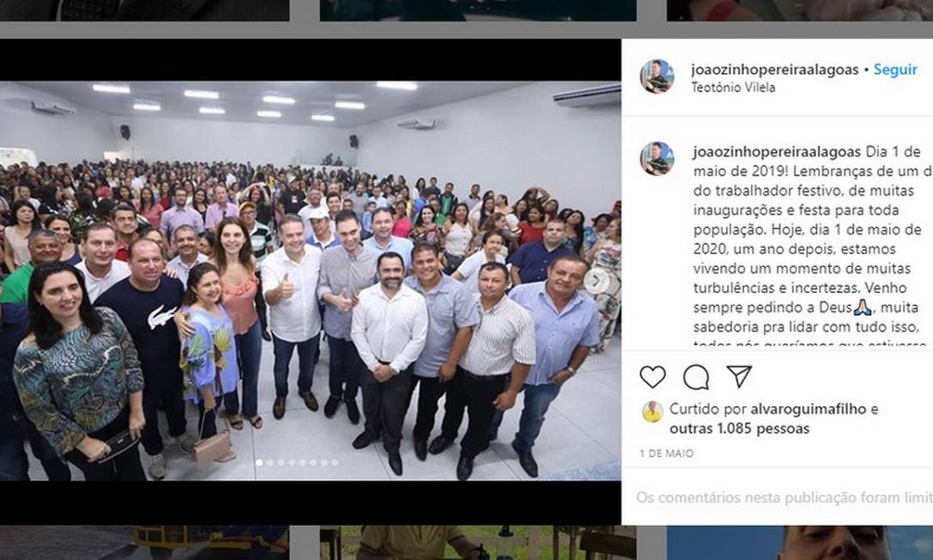This screenshot has height=560, width=933.
Task: Click username in caption text
Action: pyautogui.click(x=777, y=152)
